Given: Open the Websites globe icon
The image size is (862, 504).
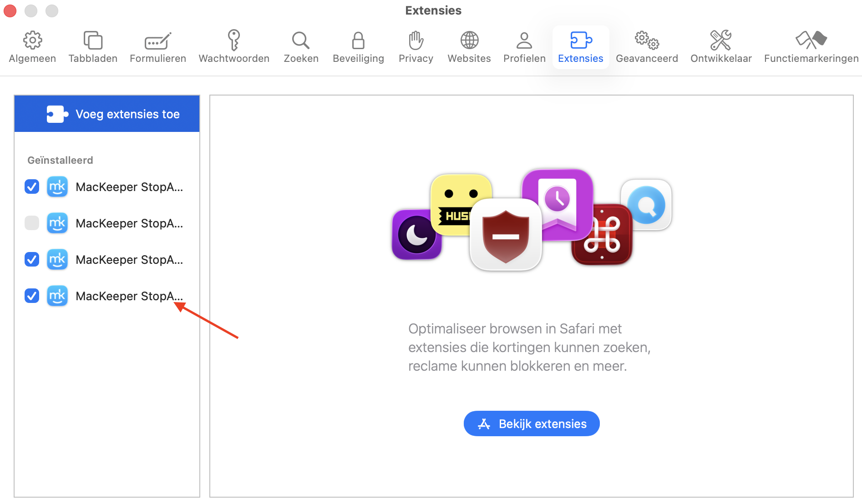Looking at the screenshot, I should (x=469, y=40).
